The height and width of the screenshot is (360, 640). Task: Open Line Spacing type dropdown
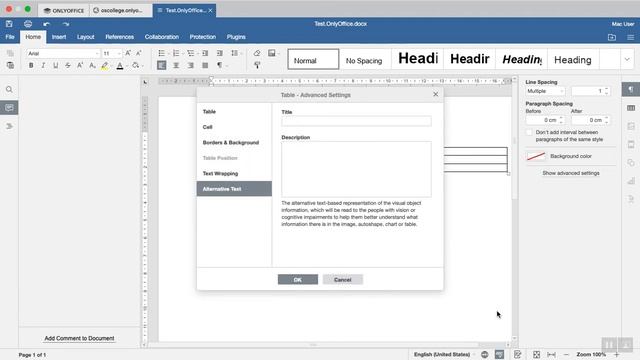tap(545, 91)
